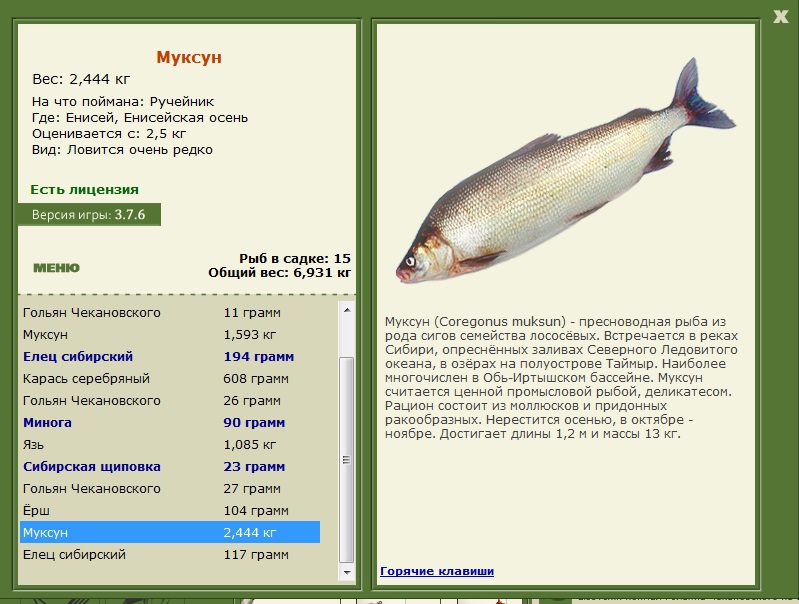The height and width of the screenshot is (604, 799).
Task: Open the МЕНЮ button
Action: click(x=56, y=268)
